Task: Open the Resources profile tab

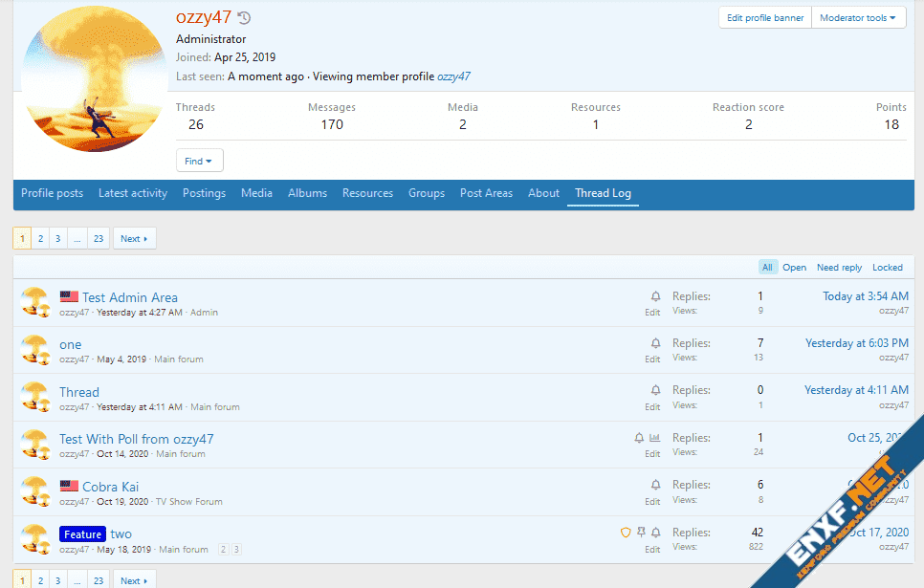Action: (367, 193)
